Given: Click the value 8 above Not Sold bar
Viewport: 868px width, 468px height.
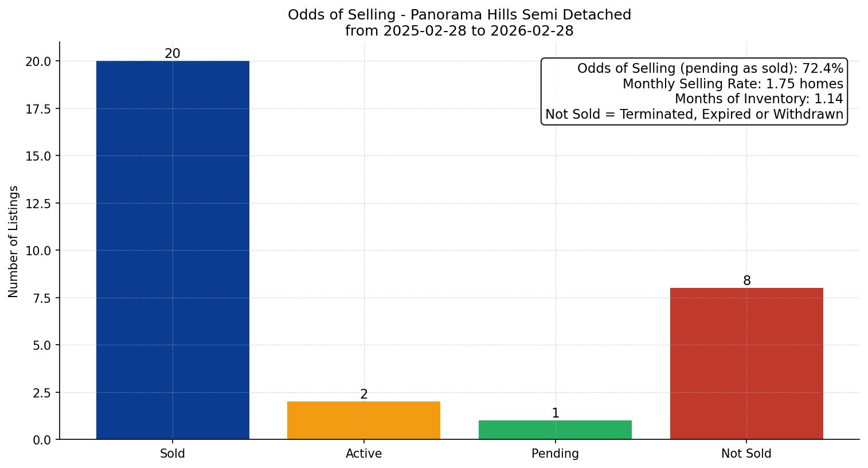Looking at the screenshot, I should pyautogui.click(x=746, y=281).
